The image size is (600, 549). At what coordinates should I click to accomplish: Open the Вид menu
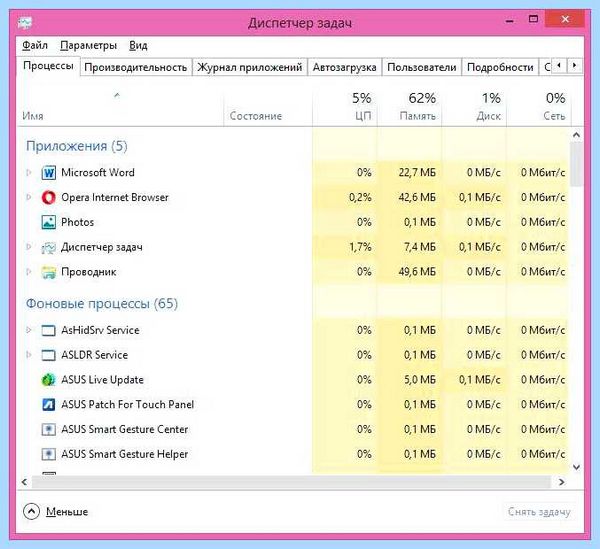[138, 45]
